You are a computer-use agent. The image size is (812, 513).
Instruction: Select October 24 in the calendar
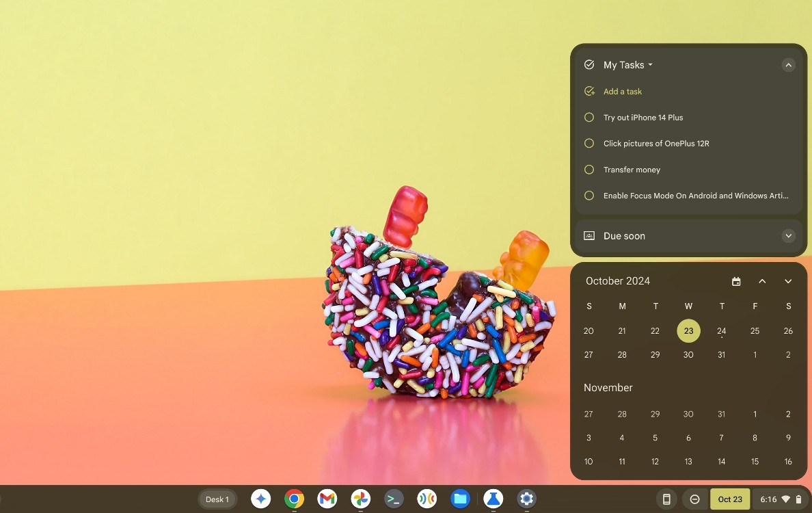[x=721, y=330]
